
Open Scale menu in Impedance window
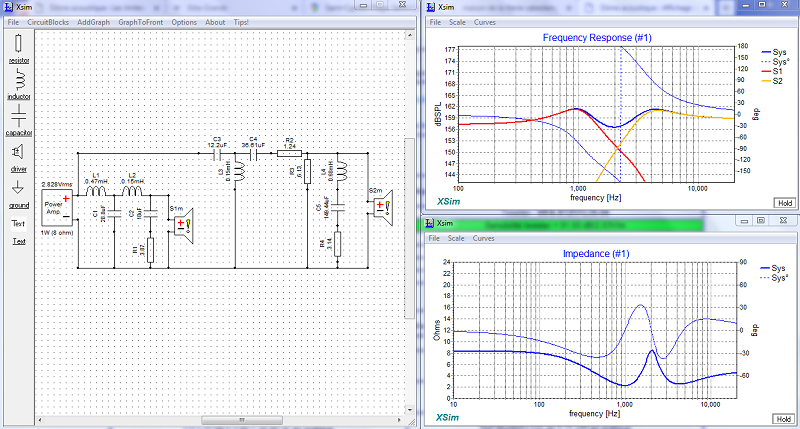[456, 238]
